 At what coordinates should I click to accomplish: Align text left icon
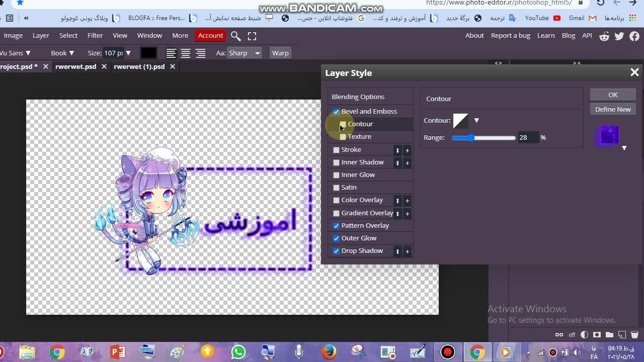[171, 53]
